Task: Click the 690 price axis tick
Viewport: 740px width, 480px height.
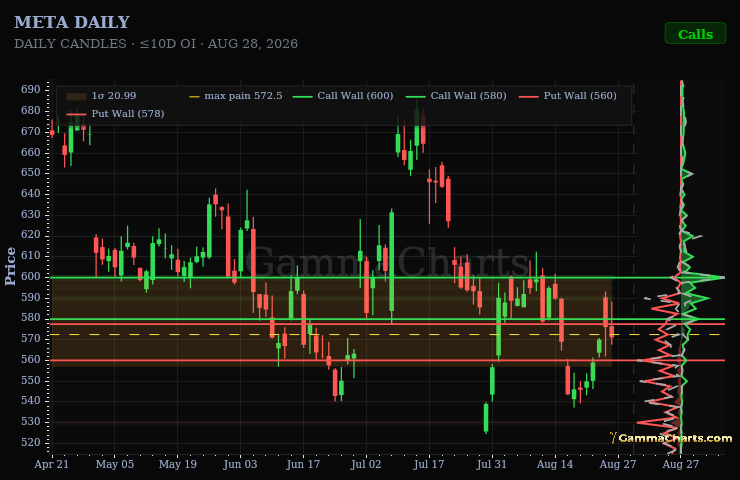Action: (x=31, y=90)
